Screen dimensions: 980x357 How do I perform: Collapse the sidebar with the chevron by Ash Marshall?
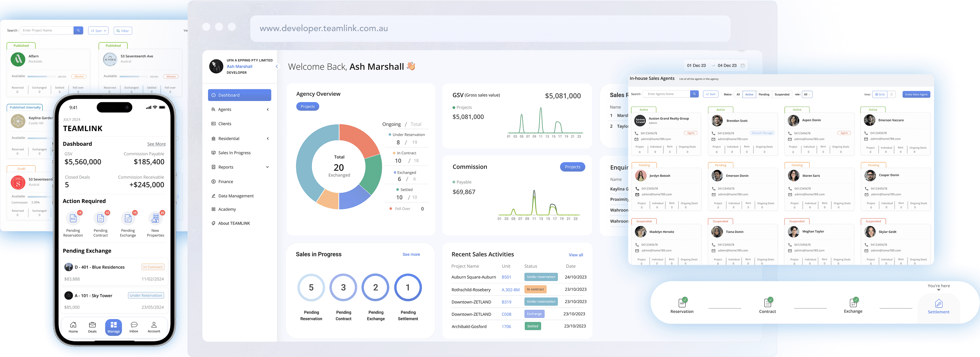[277, 67]
